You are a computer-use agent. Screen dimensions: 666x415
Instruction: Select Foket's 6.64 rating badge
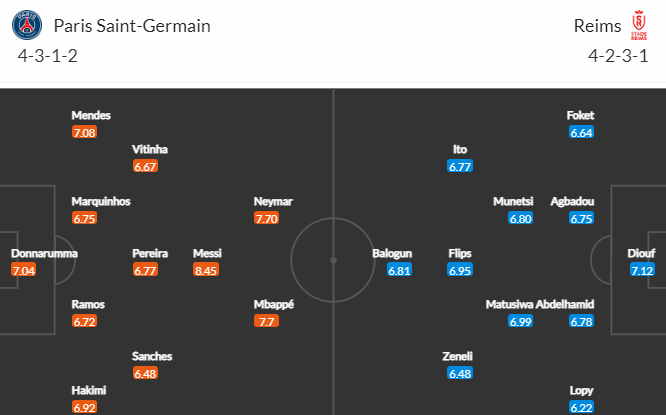581,133
